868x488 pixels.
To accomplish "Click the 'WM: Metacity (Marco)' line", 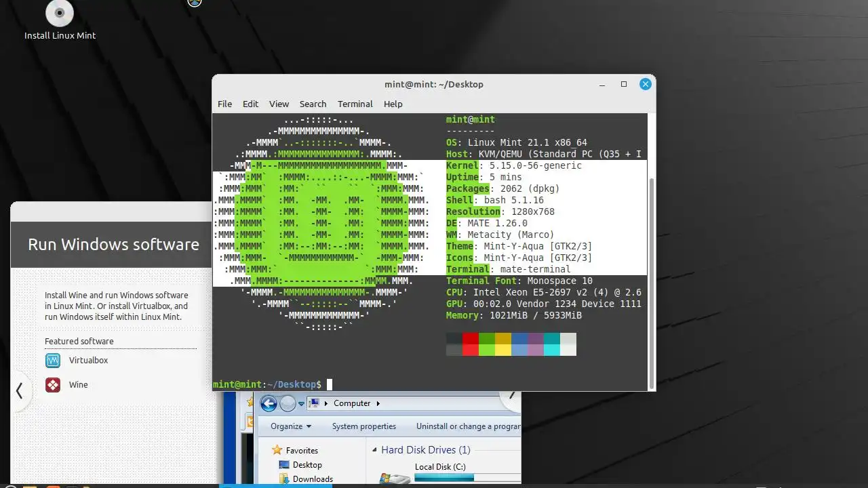I will [x=500, y=235].
